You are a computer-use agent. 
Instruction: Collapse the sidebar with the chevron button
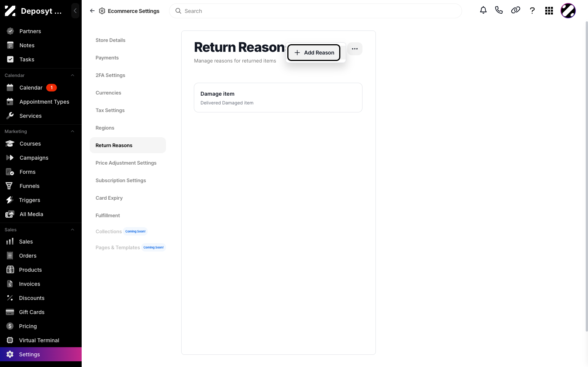pyautogui.click(x=75, y=11)
